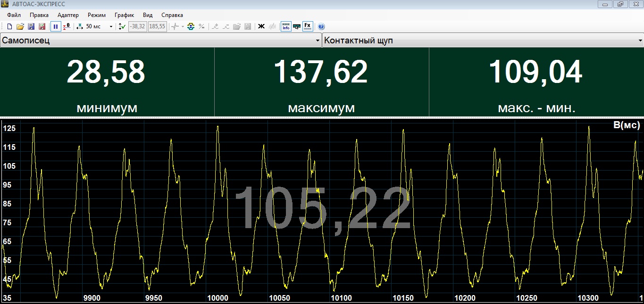The height and width of the screenshot is (304, 644).
Task: Click the yellow vertical fit icon
Action: coord(191,26)
